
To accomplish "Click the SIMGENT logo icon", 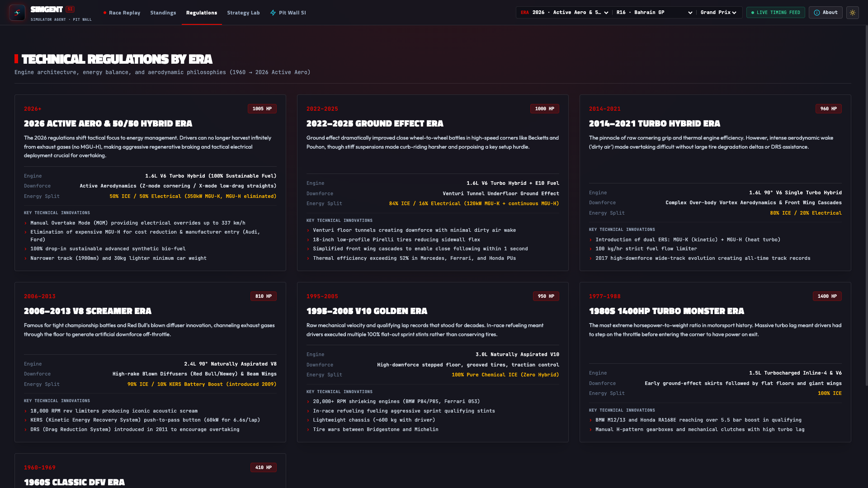I will pyautogui.click(x=17, y=13).
